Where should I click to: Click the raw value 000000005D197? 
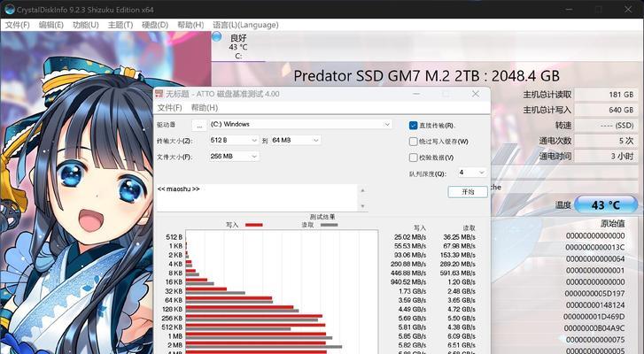(594, 294)
